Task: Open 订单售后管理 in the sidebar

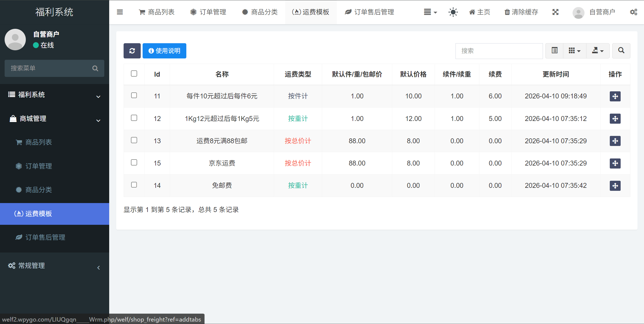Action: 54,237
